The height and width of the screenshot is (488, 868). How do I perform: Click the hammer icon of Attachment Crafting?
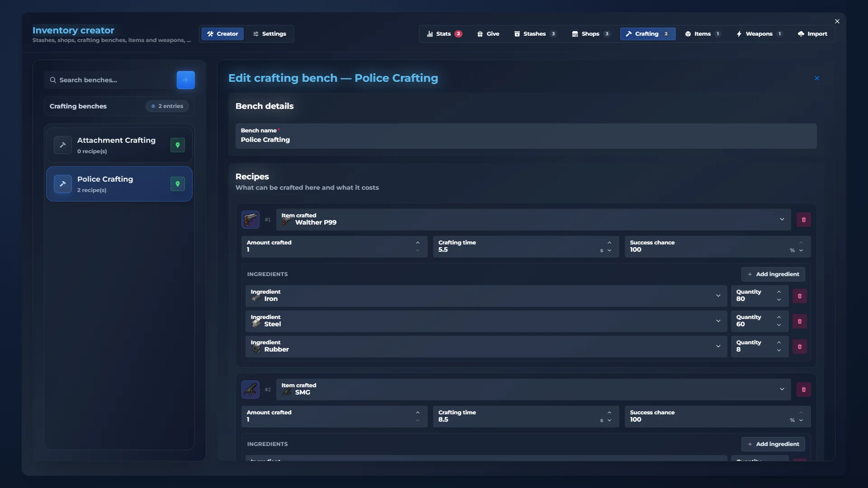(63, 145)
